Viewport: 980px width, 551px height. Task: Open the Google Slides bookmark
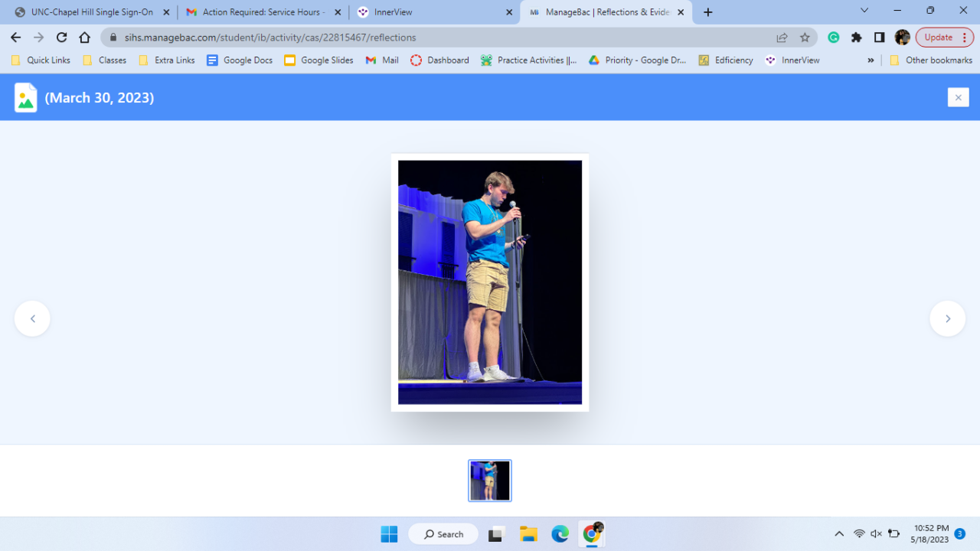coord(318,60)
